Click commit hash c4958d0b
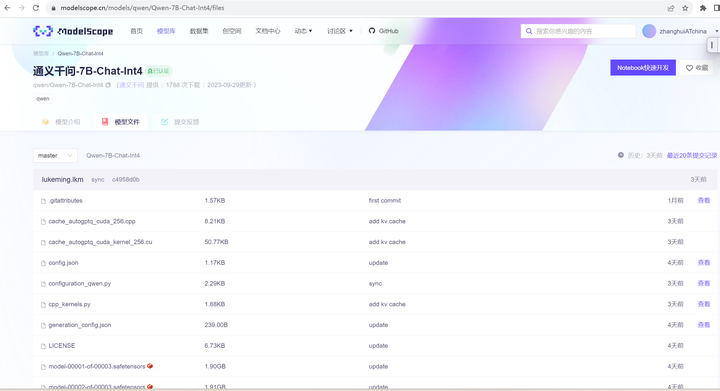This screenshot has height=391, width=720. [x=126, y=179]
